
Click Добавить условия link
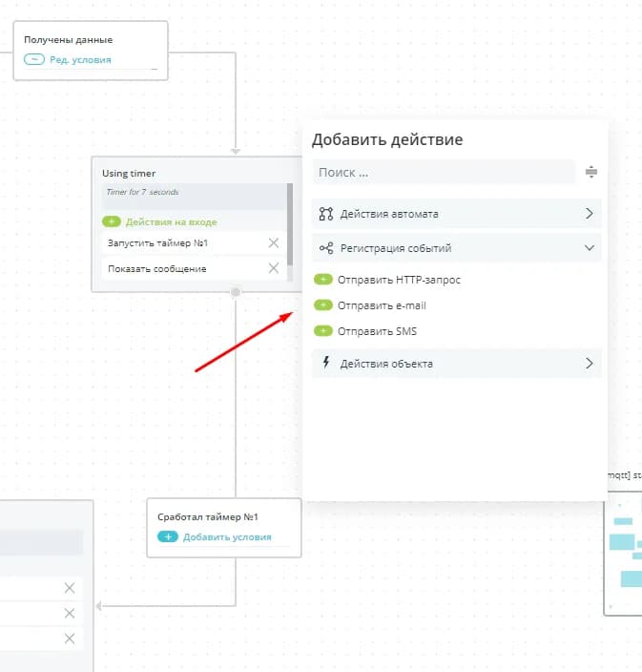coord(227,537)
